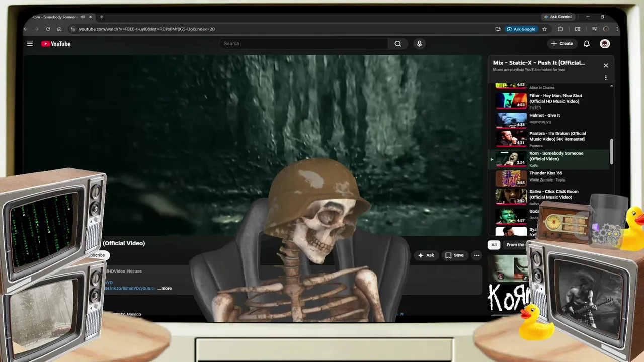Image resolution: width=644 pixels, height=362 pixels.
Task: Mute the Korn tab via speaker icon
Action: tap(83, 17)
